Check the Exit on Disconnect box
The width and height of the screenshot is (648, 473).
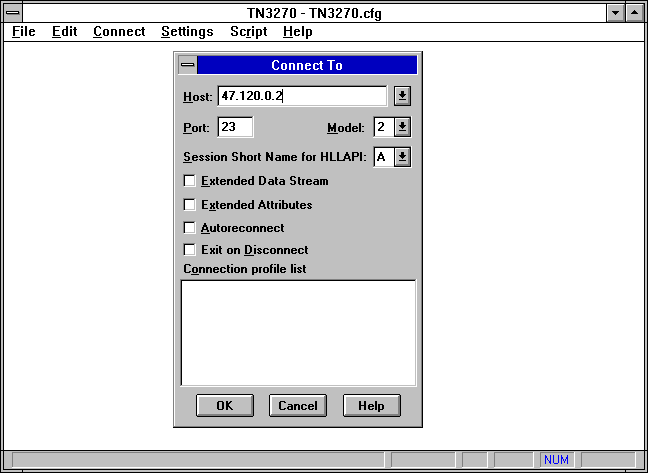(x=190, y=250)
